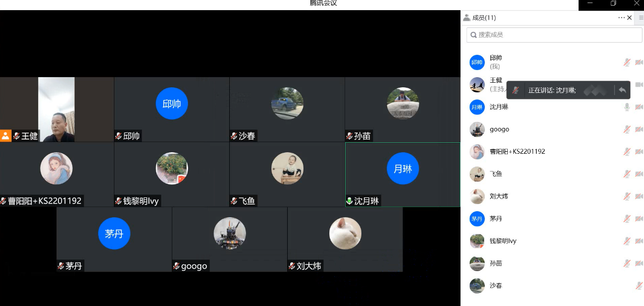Image resolution: width=644 pixels, height=306 pixels.
Task: Open the three-dots more options in members panel
Action: (x=621, y=18)
